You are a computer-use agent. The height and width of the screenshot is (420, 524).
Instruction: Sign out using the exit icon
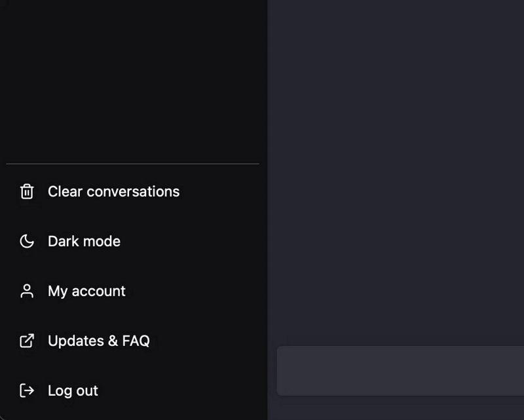pos(27,391)
